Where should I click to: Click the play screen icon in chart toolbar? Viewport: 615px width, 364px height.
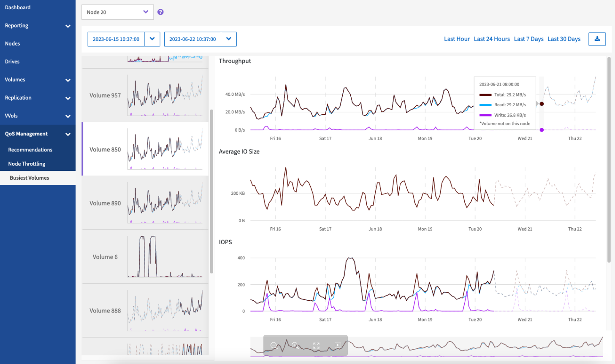tap(338, 345)
